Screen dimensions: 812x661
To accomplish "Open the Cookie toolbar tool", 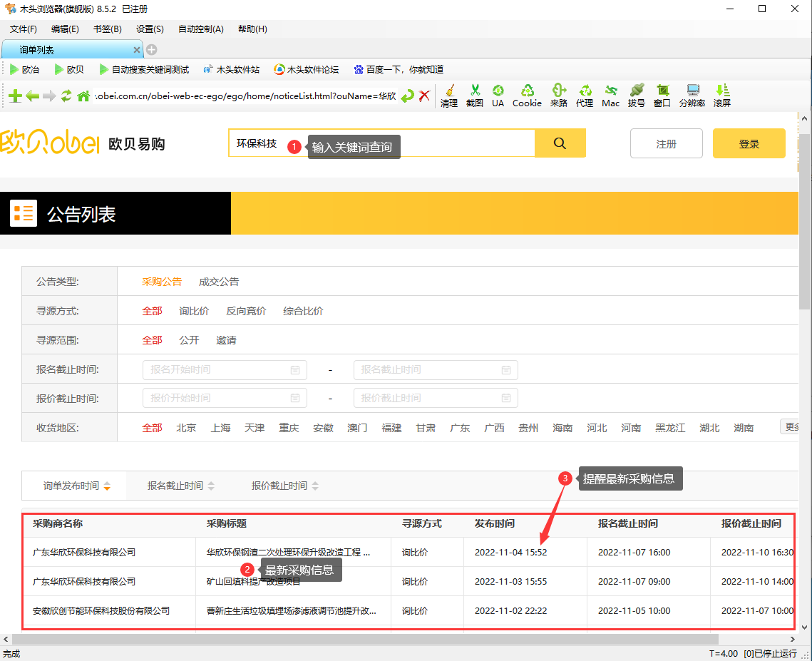I will click(527, 96).
